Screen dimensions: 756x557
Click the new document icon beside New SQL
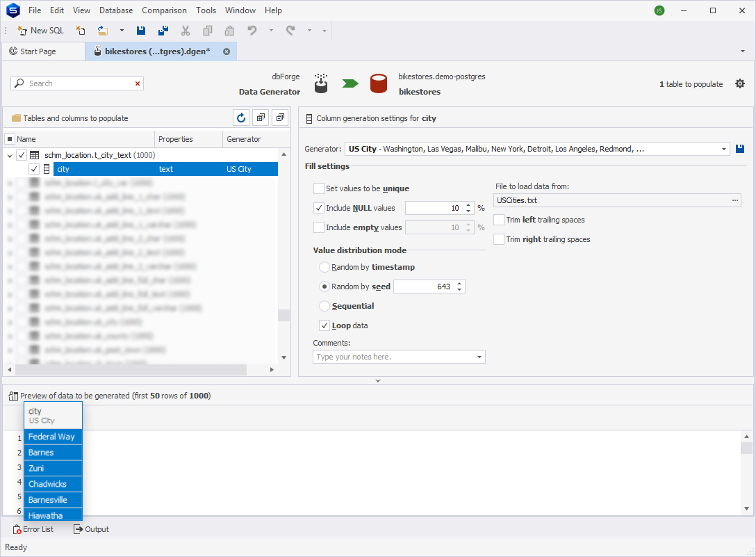(x=81, y=31)
